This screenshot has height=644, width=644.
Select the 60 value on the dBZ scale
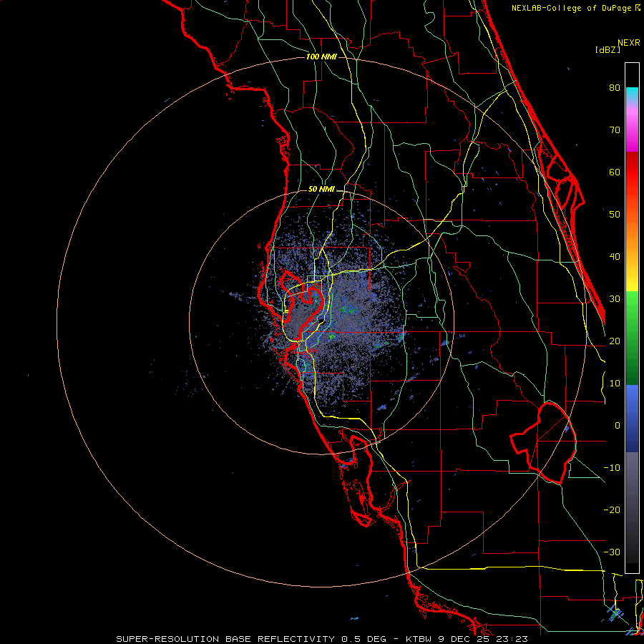pyautogui.click(x=615, y=172)
